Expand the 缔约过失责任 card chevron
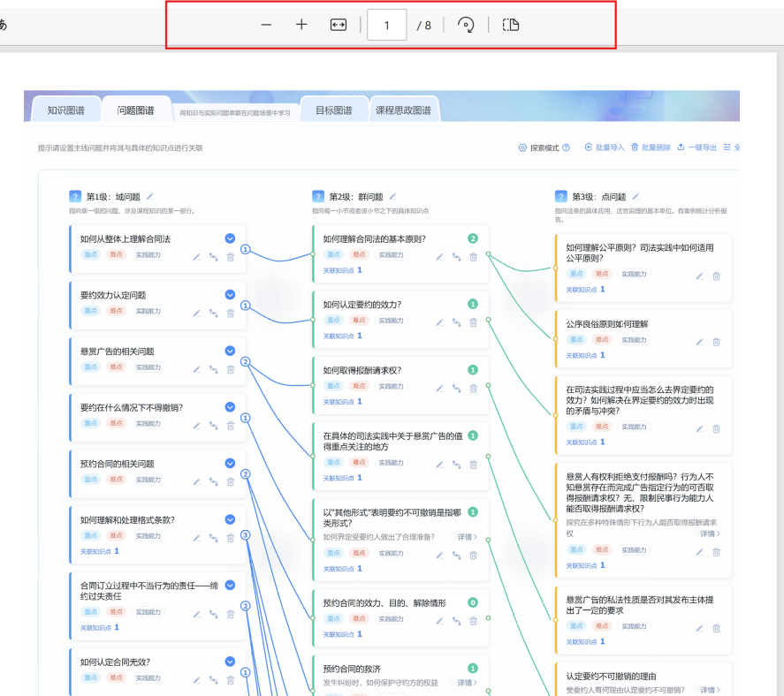Image resolution: width=784 pixels, height=696 pixels. point(230,585)
